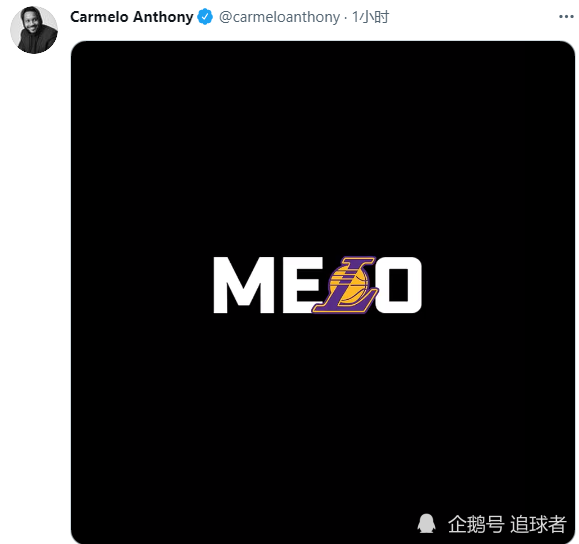Click the dot separator before the timestamp
This screenshot has height=544, width=579.
point(346,17)
